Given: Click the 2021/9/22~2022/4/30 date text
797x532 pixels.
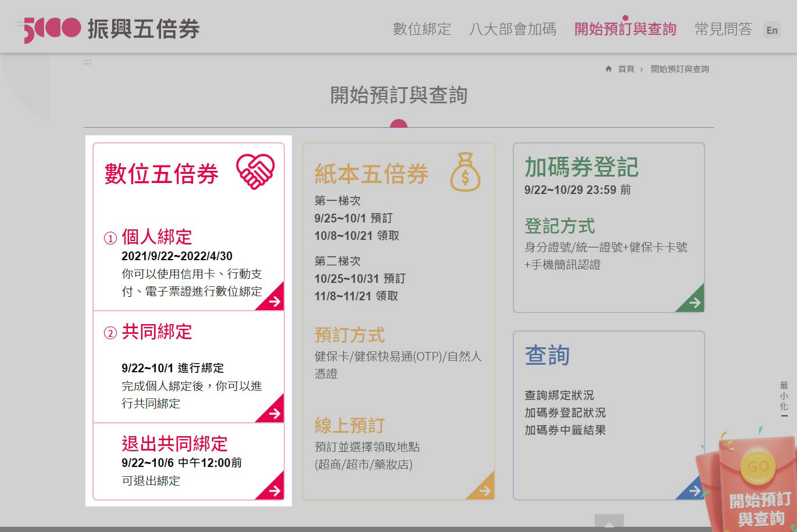Looking at the screenshot, I should [x=177, y=256].
